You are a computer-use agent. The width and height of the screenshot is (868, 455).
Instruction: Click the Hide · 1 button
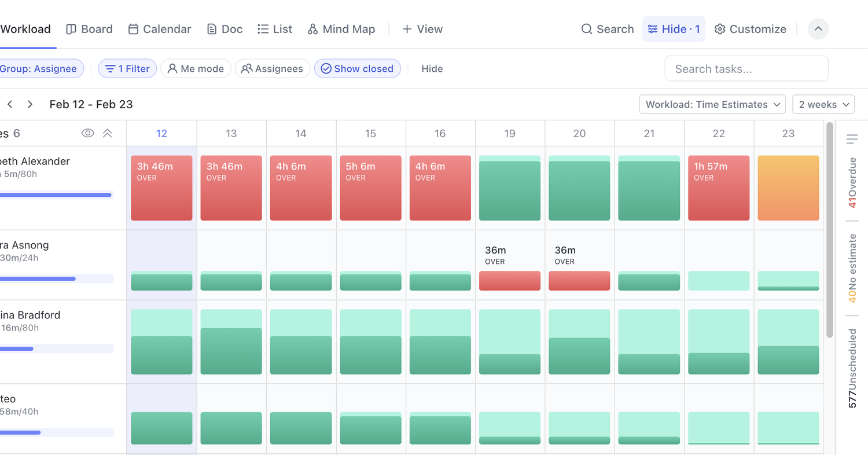673,29
